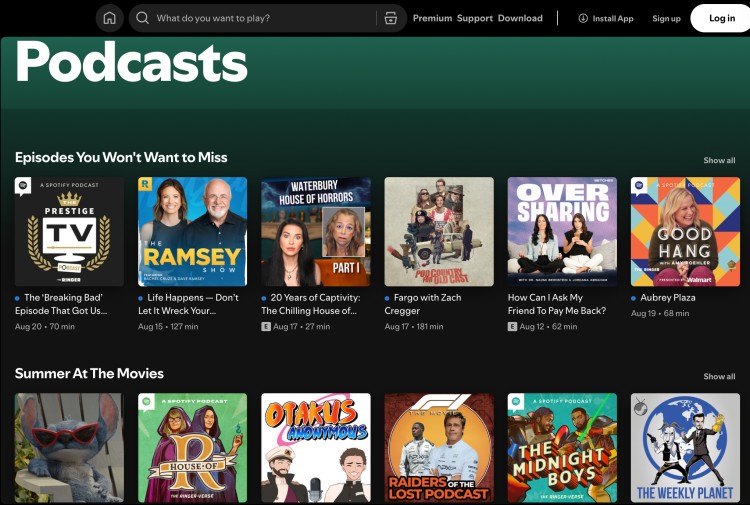Open Pod Country for Old Cast cover
This screenshot has height=505, width=750.
[x=439, y=232]
